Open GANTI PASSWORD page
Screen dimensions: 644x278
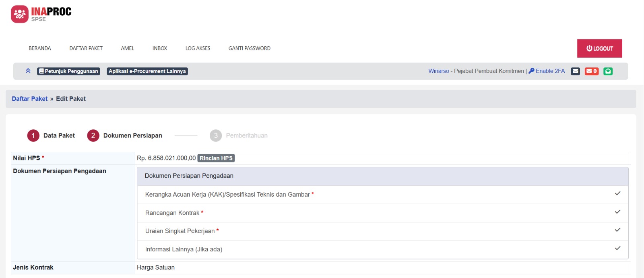(249, 48)
